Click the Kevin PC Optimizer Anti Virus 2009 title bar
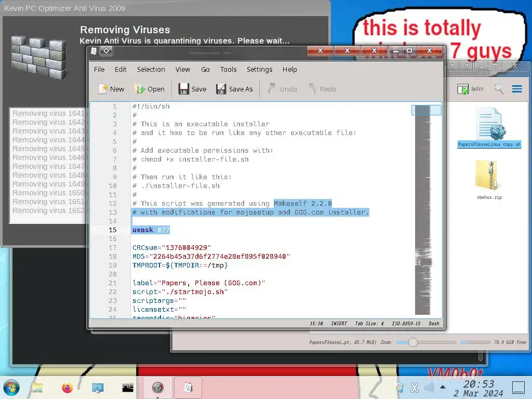Screen dimensions: 532x399 click(165, 8)
